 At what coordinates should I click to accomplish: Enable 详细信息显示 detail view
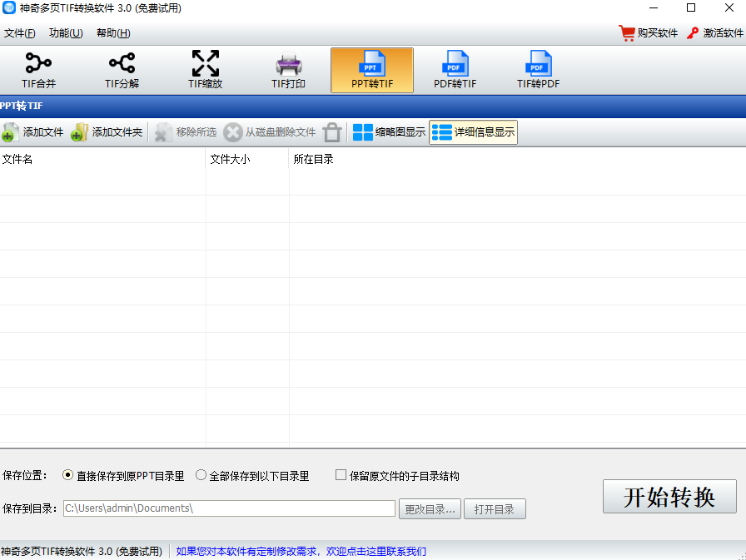474,132
